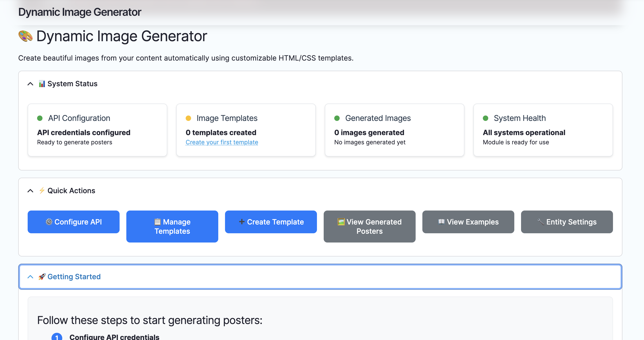Click the lightning bolt icon beside Quick Actions
Screen dimensions: 644x340
tap(42, 190)
